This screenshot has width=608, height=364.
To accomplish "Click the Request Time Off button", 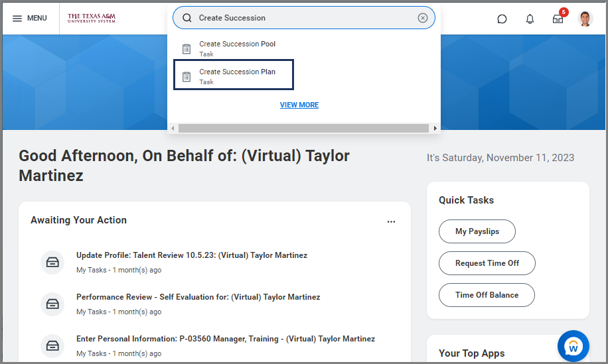I will click(x=487, y=263).
